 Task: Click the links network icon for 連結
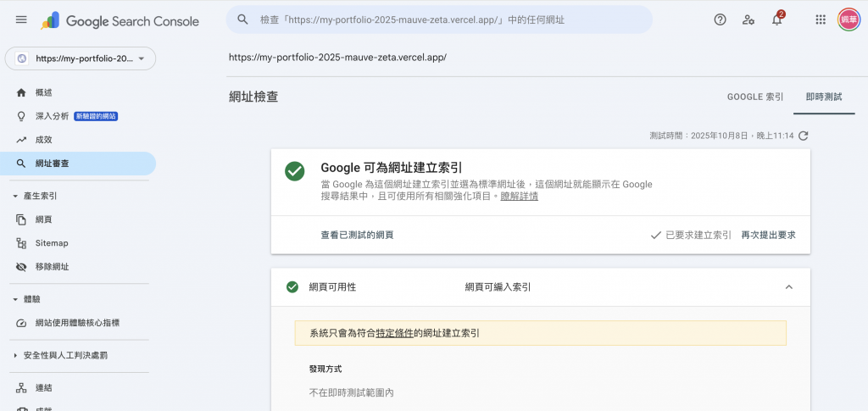coord(21,388)
